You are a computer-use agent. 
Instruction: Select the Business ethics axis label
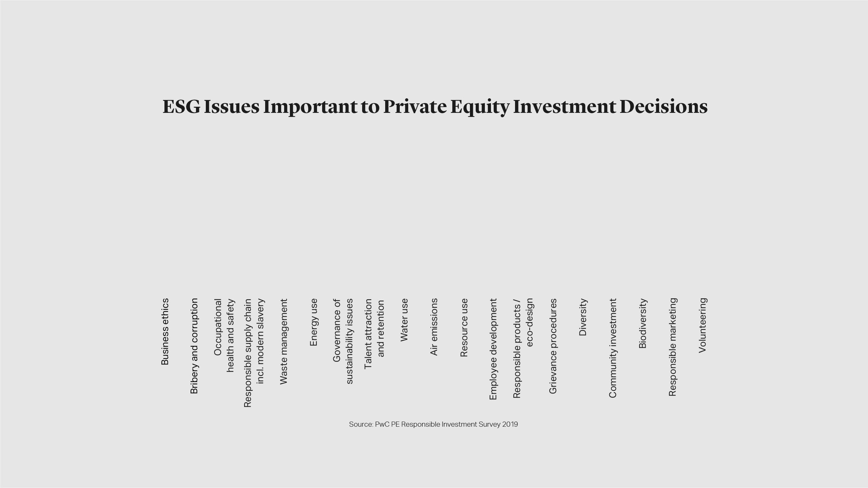pos(165,331)
